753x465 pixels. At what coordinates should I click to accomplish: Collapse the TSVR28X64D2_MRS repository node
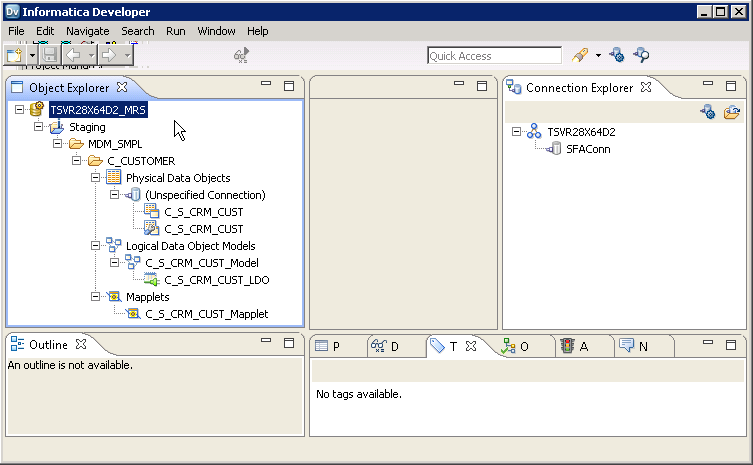[19, 110]
